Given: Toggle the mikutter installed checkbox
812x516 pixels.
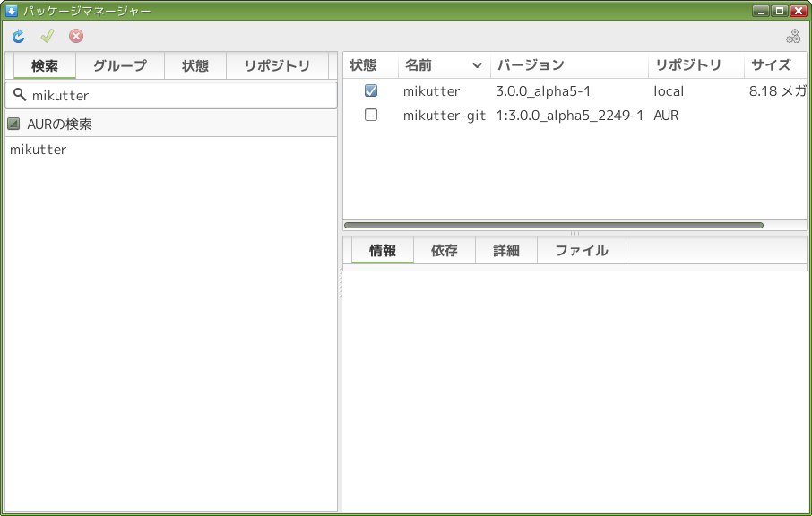Looking at the screenshot, I should click(371, 90).
